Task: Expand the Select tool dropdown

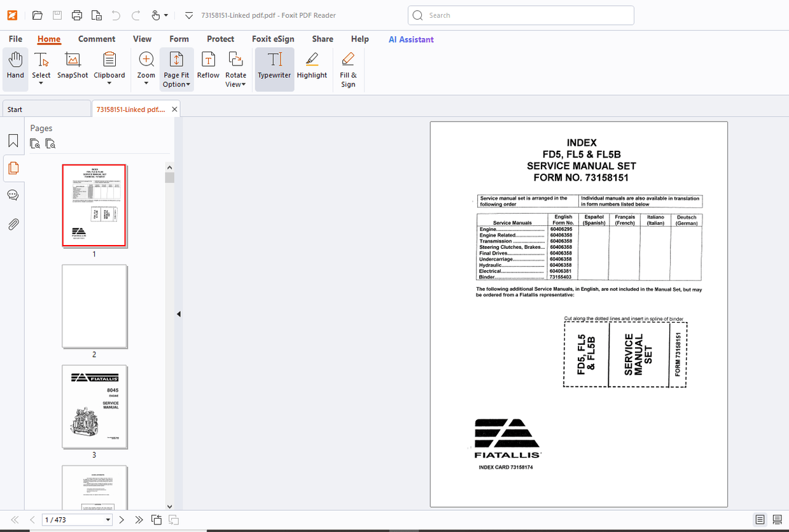Action: pyautogui.click(x=41, y=82)
